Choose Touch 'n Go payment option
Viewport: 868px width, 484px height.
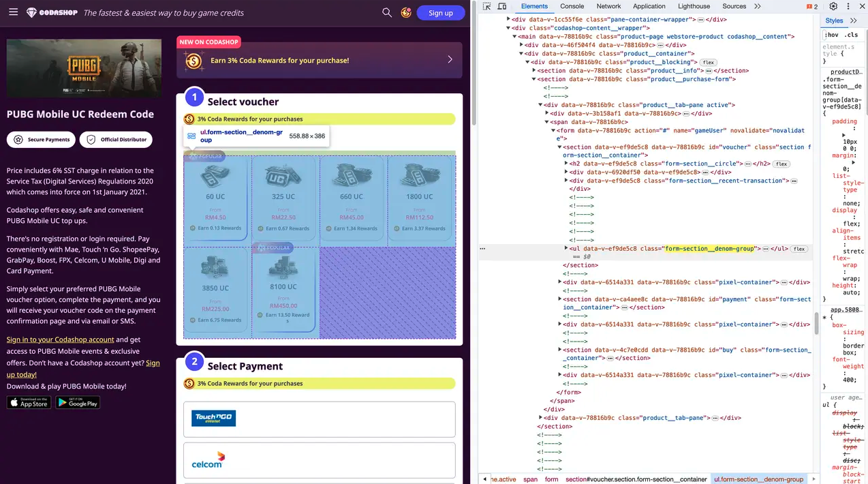(x=319, y=419)
